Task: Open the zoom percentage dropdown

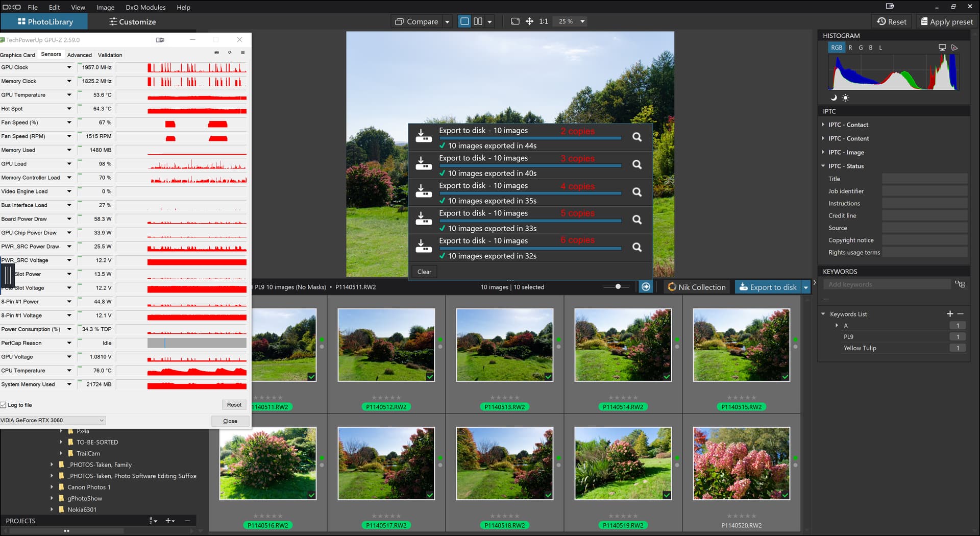Action: pyautogui.click(x=582, y=21)
